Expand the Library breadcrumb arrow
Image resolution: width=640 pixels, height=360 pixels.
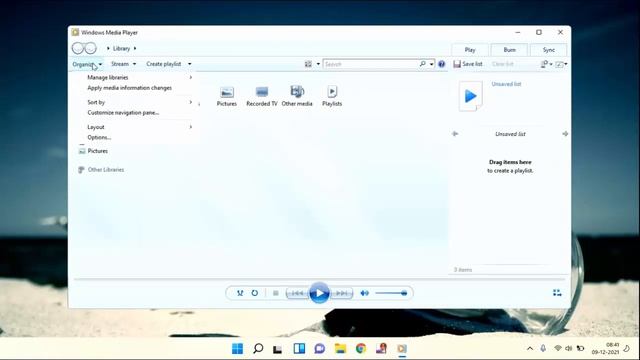click(x=135, y=48)
